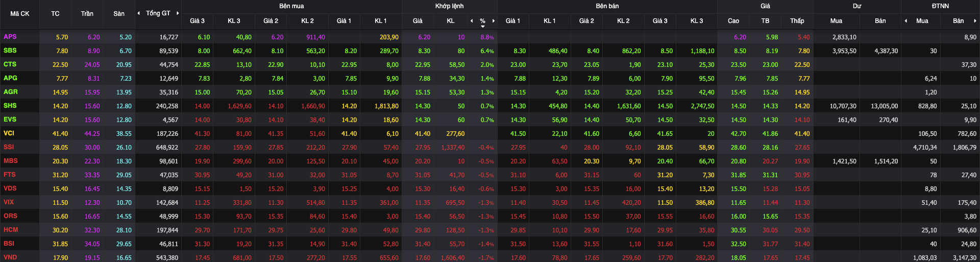Open ORS stock symbol
The height and width of the screenshot is (262, 980).
(11, 216)
